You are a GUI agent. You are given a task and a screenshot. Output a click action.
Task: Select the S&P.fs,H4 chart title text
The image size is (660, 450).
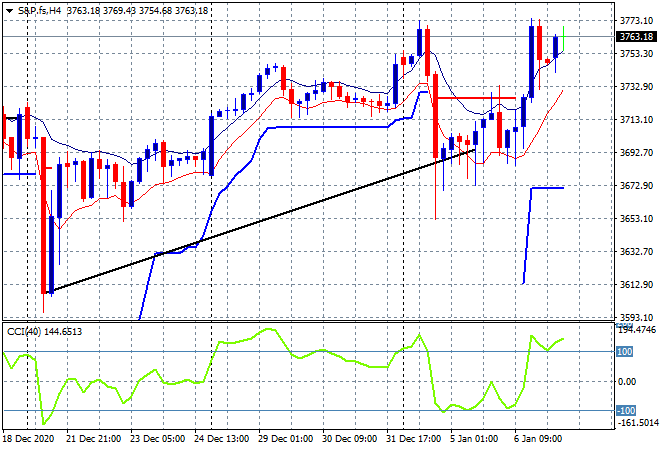[40, 11]
